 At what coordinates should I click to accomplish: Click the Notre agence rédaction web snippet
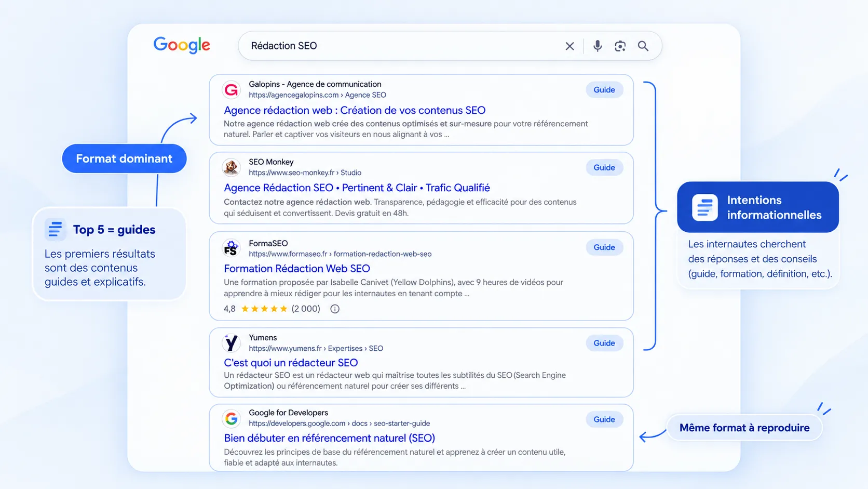[405, 129]
